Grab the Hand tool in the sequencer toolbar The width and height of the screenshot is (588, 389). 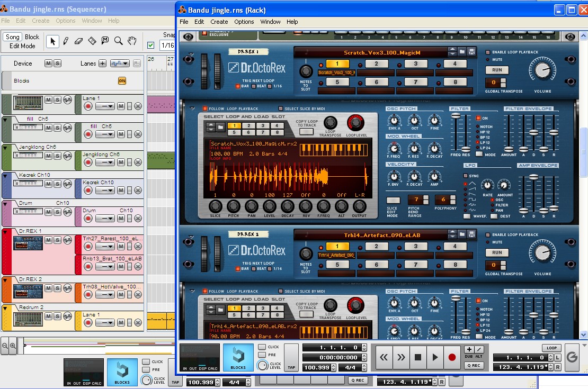pos(132,41)
